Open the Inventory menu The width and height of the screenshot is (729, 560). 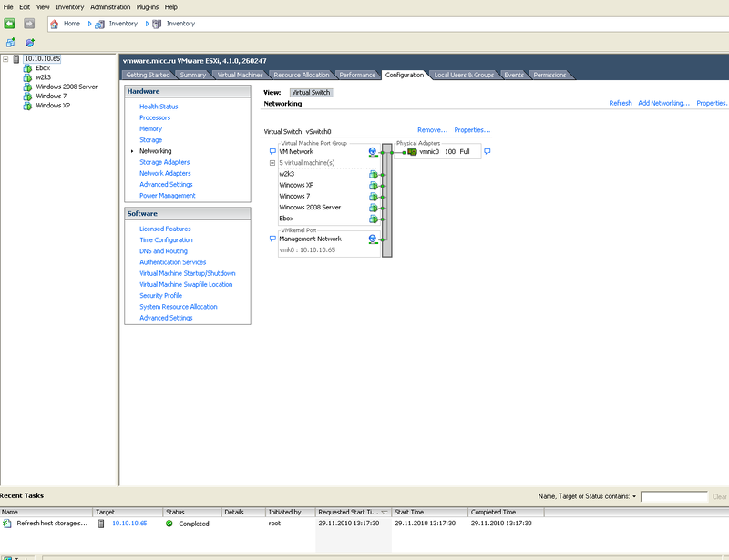pyautogui.click(x=70, y=7)
